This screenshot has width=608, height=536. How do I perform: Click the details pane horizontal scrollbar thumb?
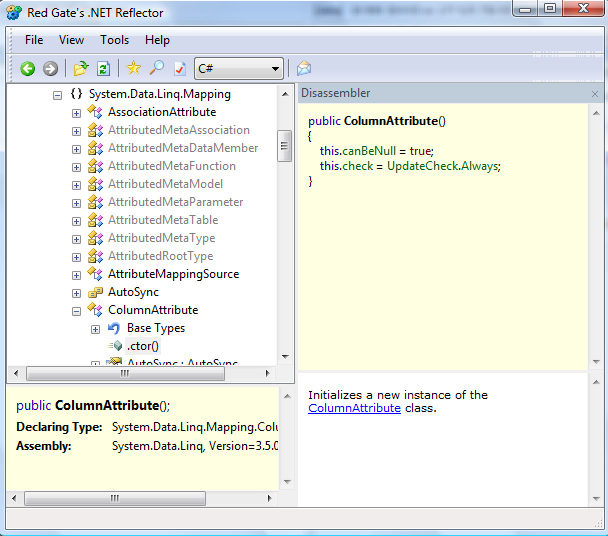[x=115, y=498]
